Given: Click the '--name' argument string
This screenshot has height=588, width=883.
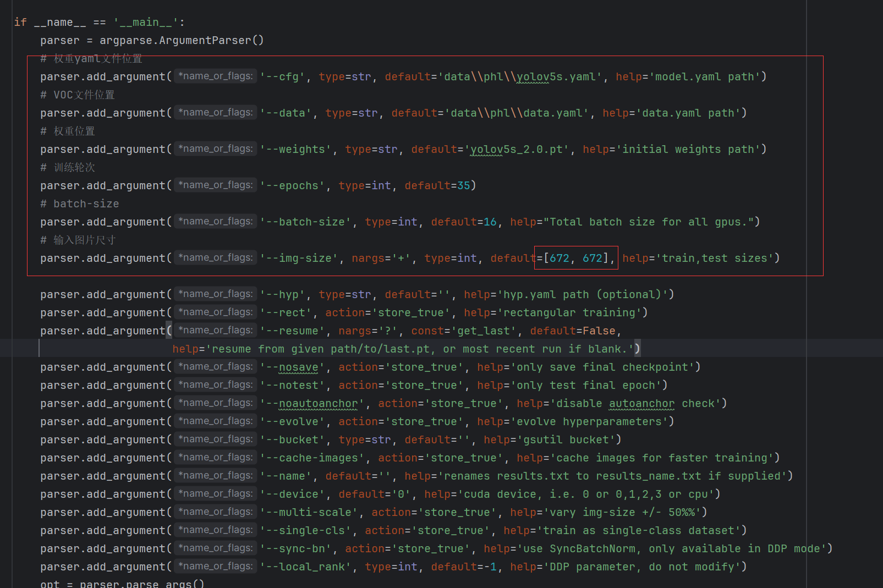Looking at the screenshot, I should click(286, 476).
